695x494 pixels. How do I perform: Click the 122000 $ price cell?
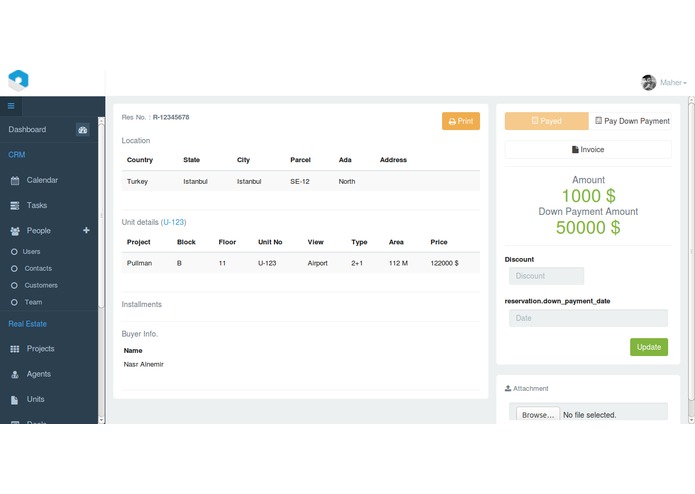tap(444, 263)
